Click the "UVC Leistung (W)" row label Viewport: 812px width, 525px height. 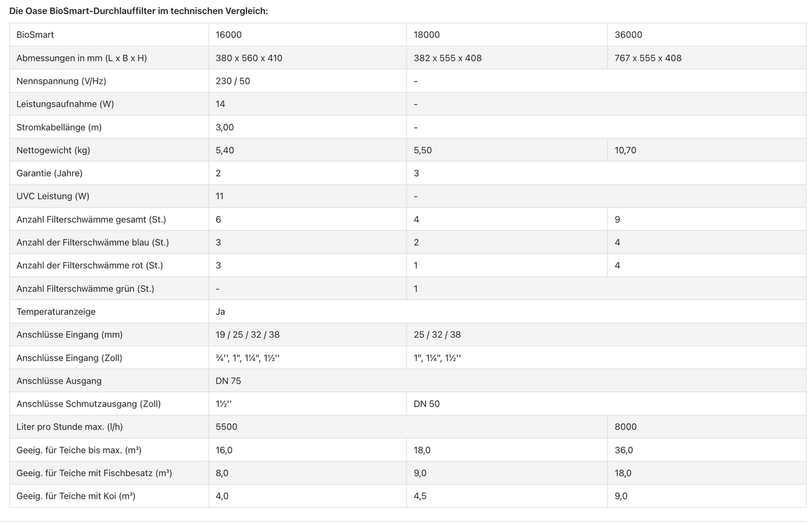point(53,197)
